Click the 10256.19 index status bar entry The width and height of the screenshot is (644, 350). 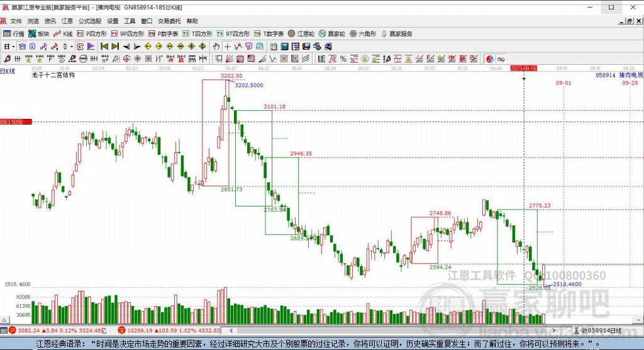[x=169, y=330]
